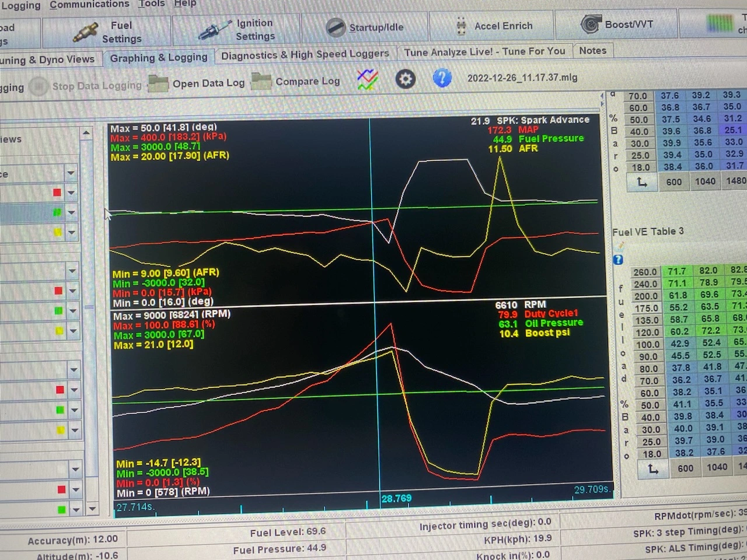Click the Fuel Level: 69.6 status readout

point(288,532)
